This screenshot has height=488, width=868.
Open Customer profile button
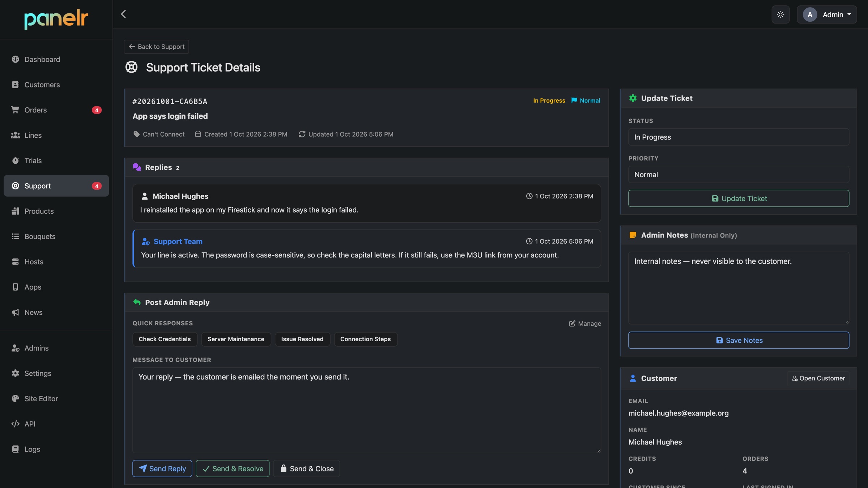click(x=818, y=378)
